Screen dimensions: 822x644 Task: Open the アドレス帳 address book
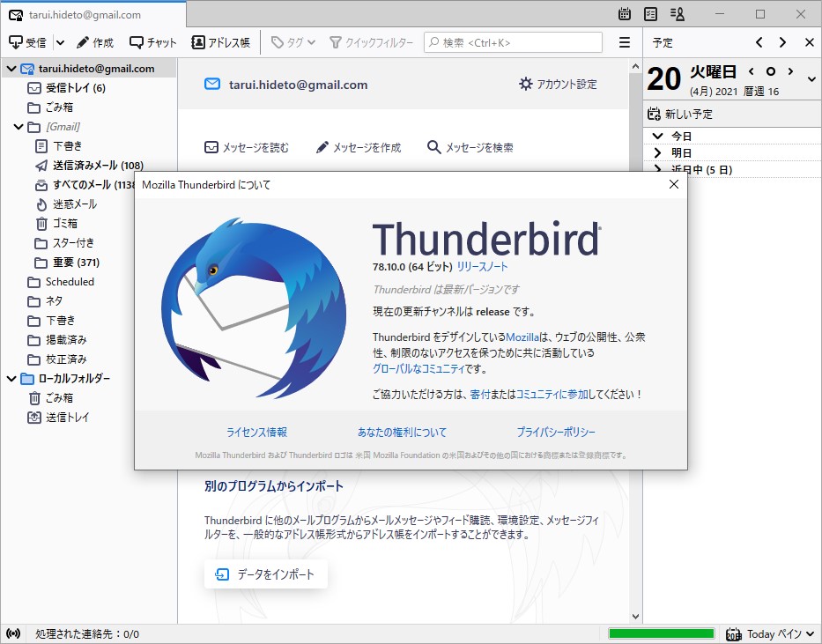pos(220,41)
